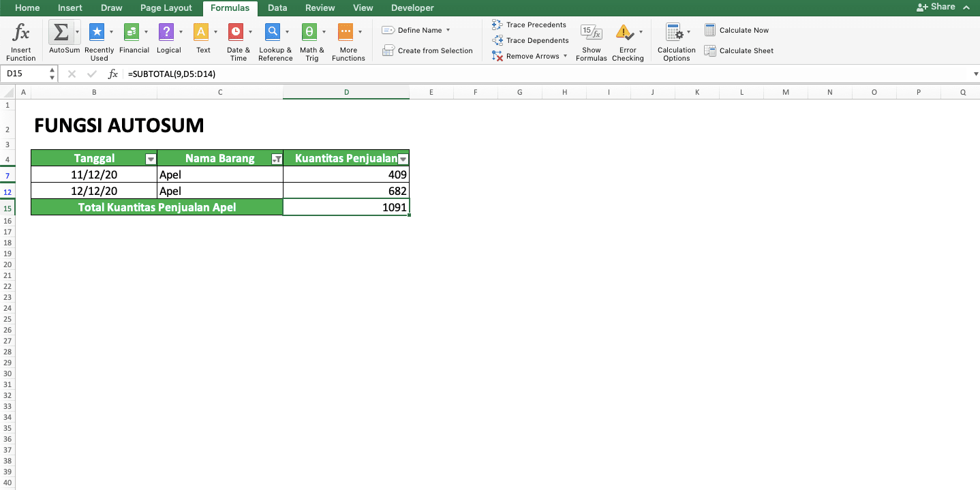Switch to the Developer tab
Screen dimensions: 980x490
pyautogui.click(x=412, y=8)
